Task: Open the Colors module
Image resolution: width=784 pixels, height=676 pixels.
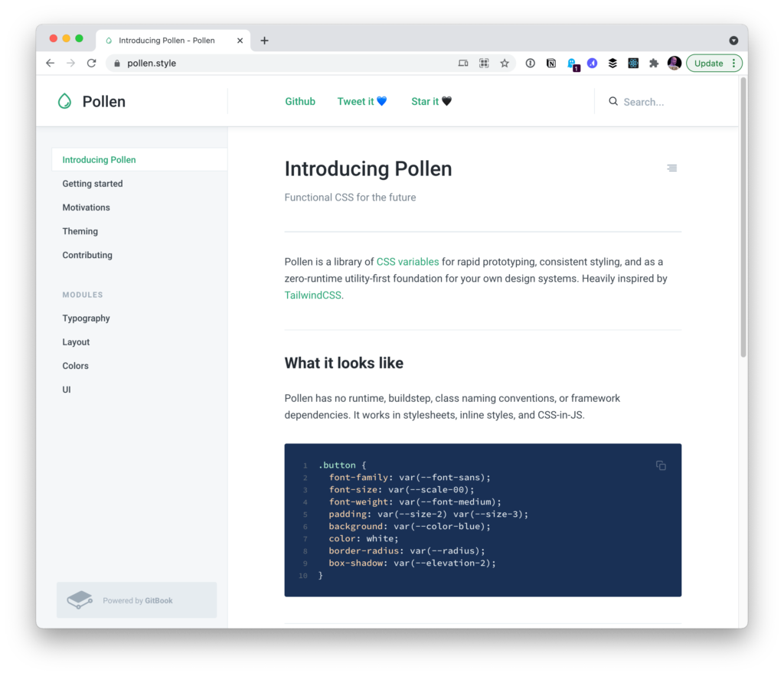Action: (x=76, y=366)
